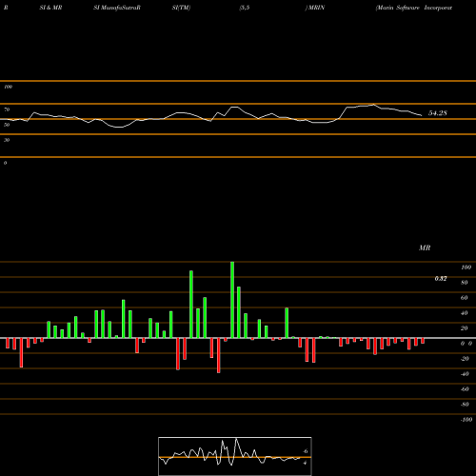Viewport: 476px width, 476px height.
Task: Click the 30 label on RSI axis
Action: tap(7, 140)
